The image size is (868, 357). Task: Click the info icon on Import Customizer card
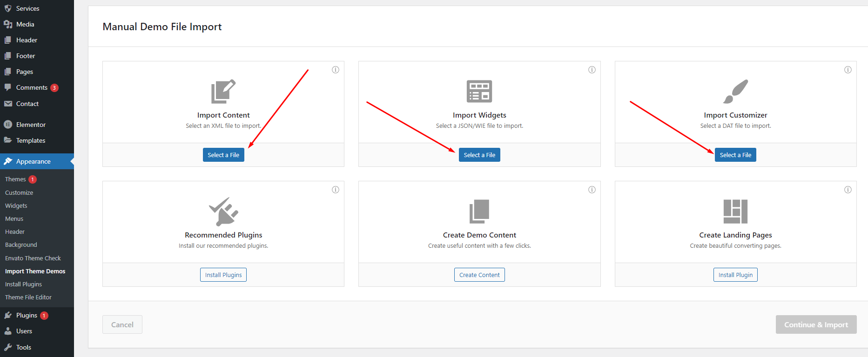point(848,70)
